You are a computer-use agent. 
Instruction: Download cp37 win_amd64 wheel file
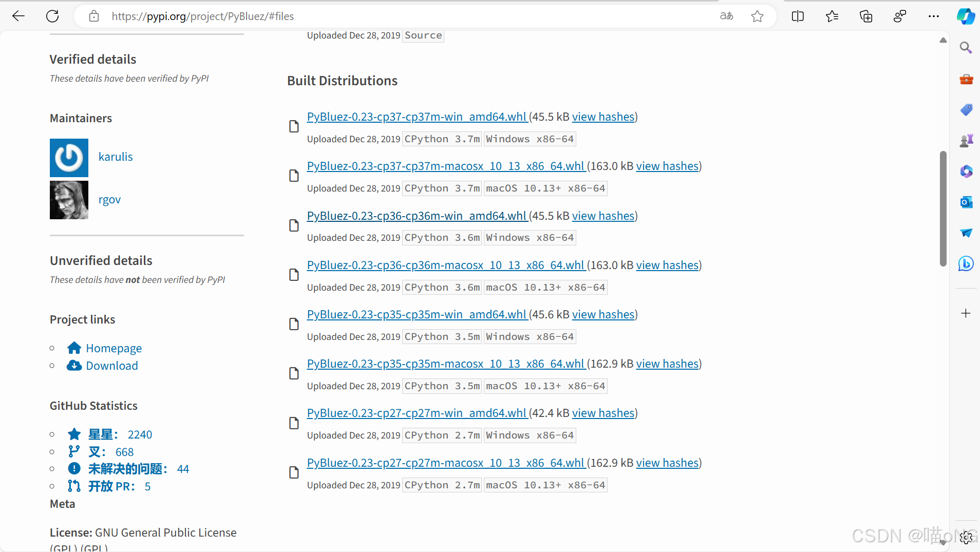[x=417, y=117]
